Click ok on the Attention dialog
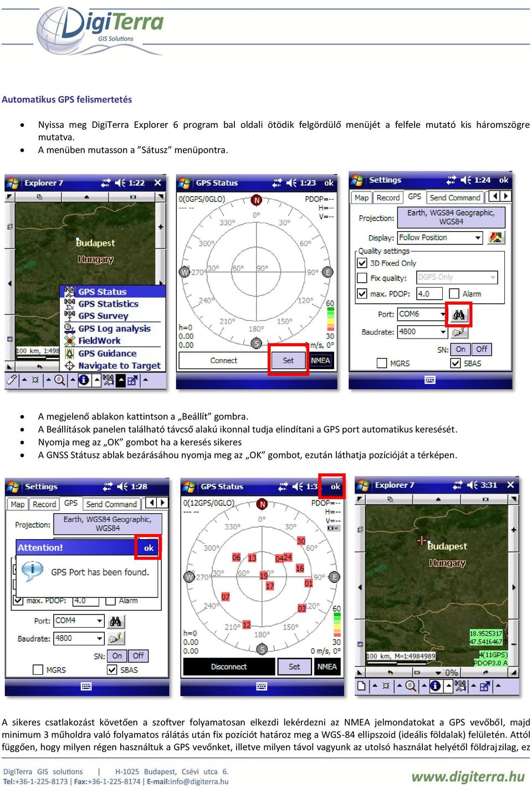The image size is (532, 788). [x=149, y=547]
